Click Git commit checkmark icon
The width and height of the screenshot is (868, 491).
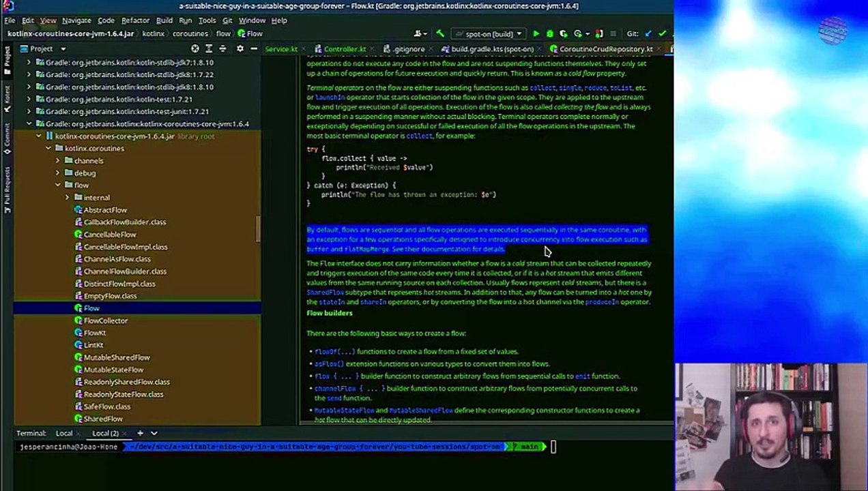(662, 33)
